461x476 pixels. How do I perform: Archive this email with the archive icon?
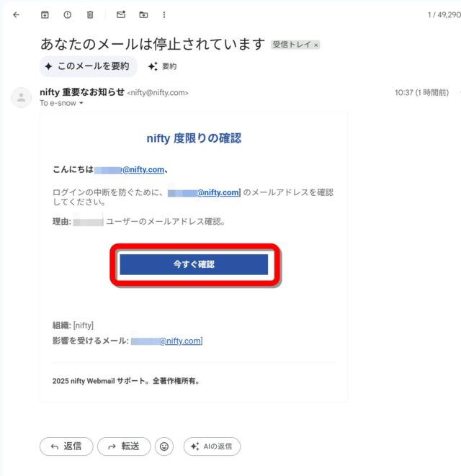(x=45, y=14)
